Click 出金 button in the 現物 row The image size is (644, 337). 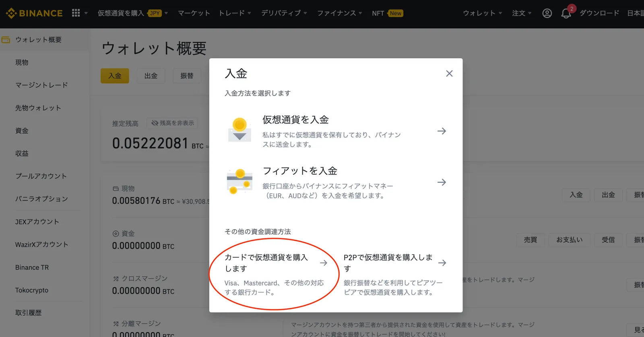609,195
